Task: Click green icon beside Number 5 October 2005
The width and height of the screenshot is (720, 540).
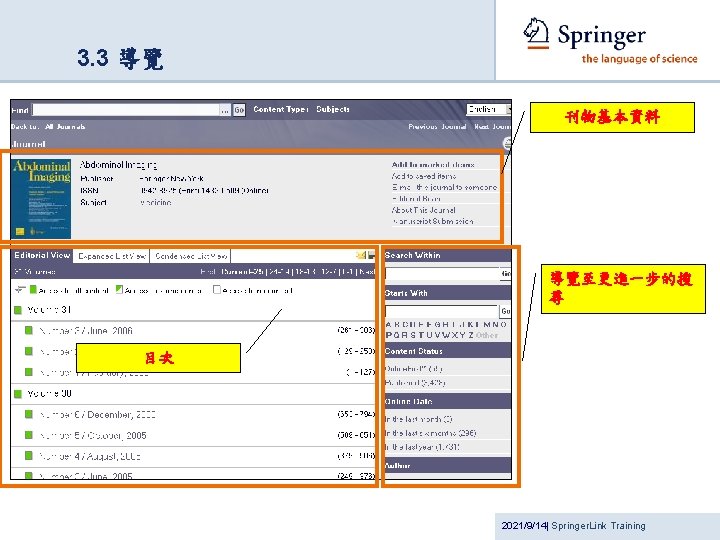Action: (28, 435)
